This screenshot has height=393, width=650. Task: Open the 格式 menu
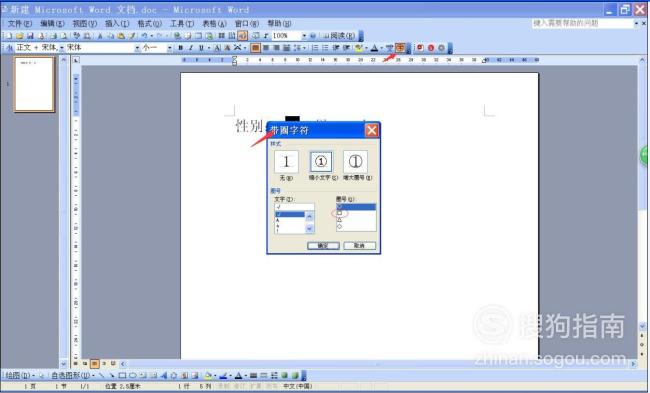tap(149, 24)
